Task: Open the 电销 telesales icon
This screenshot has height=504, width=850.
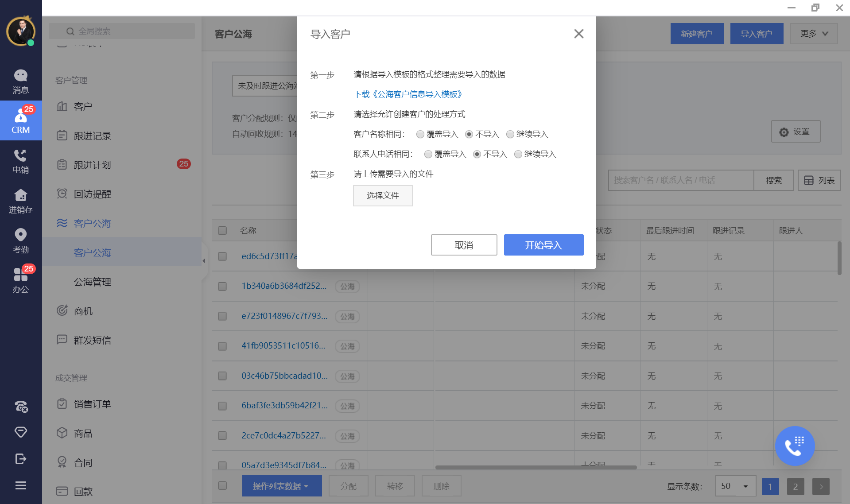Action: [x=21, y=161]
